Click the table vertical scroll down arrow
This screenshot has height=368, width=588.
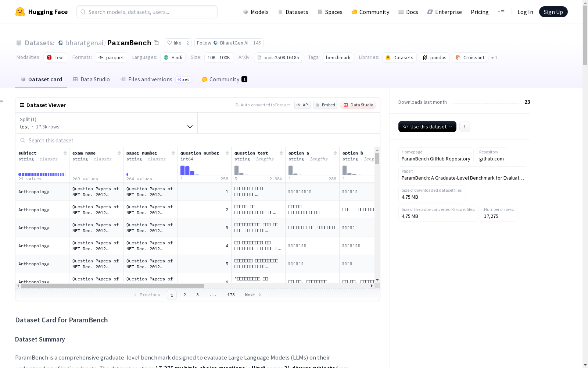pyautogui.click(x=377, y=280)
